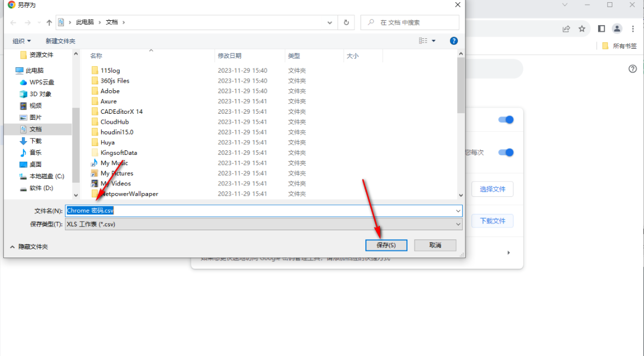644x356 pixels.
Task: Open view options dropdown arrow
Action: (x=434, y=40)
